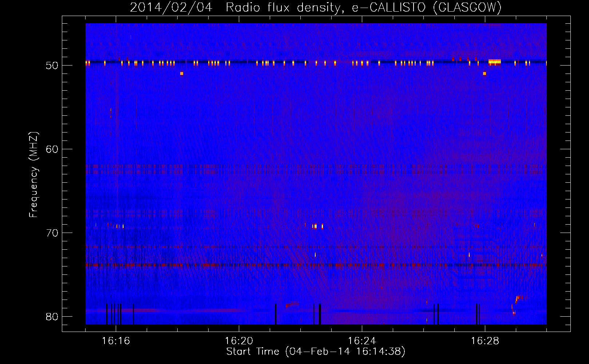Screen dimensions: 589x364
Task: Click the 16:28 time tick label
Action: (x=485, y=341)
